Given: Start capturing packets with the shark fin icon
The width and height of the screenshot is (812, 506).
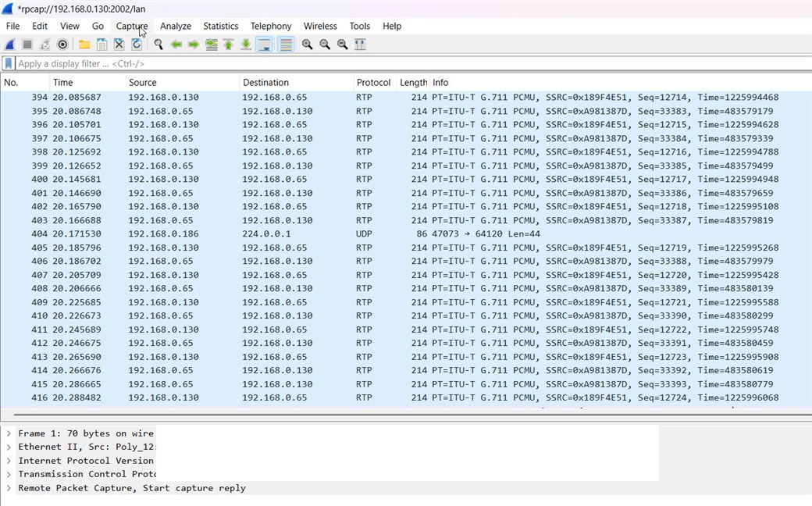Looking at the screenshot, I should point(10,45).
